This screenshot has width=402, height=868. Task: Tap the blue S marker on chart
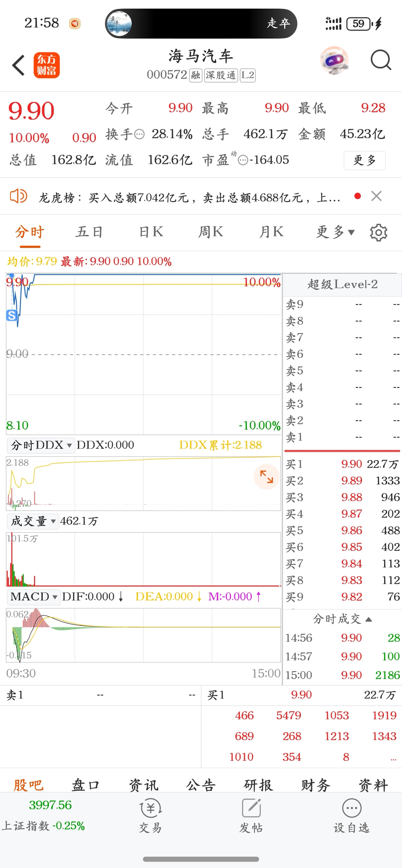pos(12,315)
